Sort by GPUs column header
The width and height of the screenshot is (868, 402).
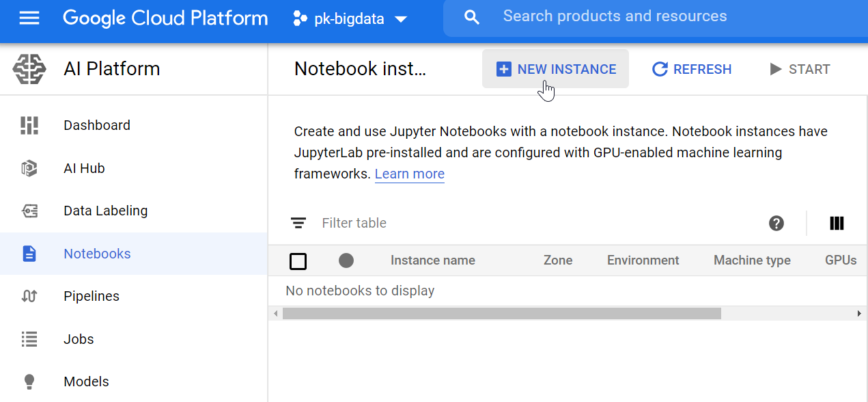[x=841, y=260]
